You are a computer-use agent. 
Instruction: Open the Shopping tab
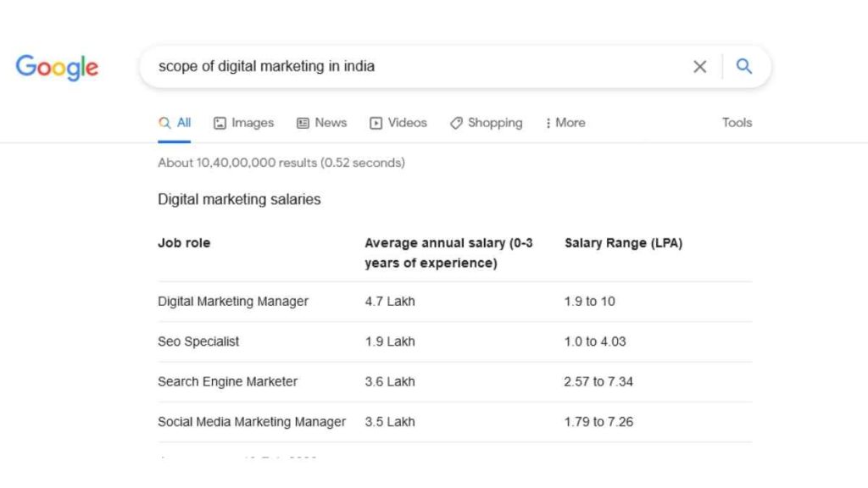click(486, 123)
